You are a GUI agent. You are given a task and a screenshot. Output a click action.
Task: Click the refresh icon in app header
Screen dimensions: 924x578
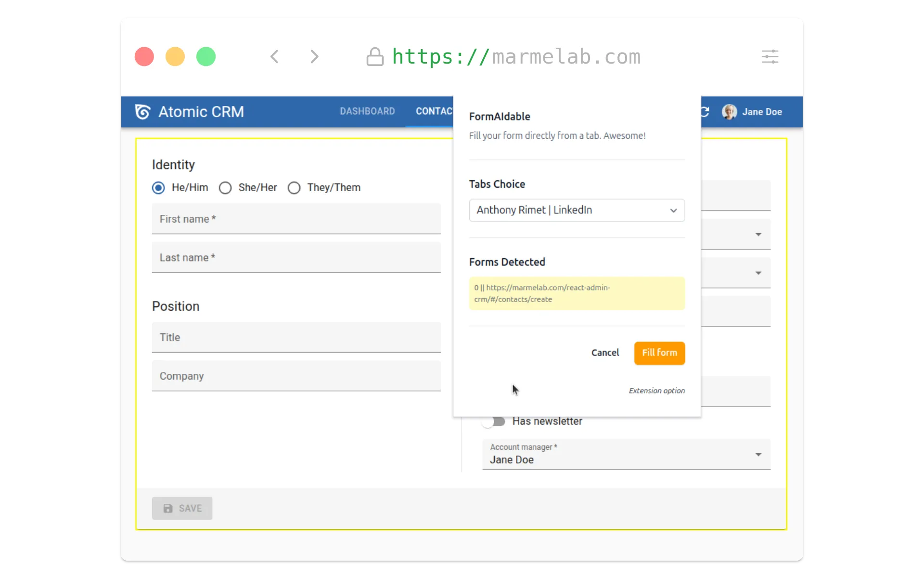(x=705, y=112)
